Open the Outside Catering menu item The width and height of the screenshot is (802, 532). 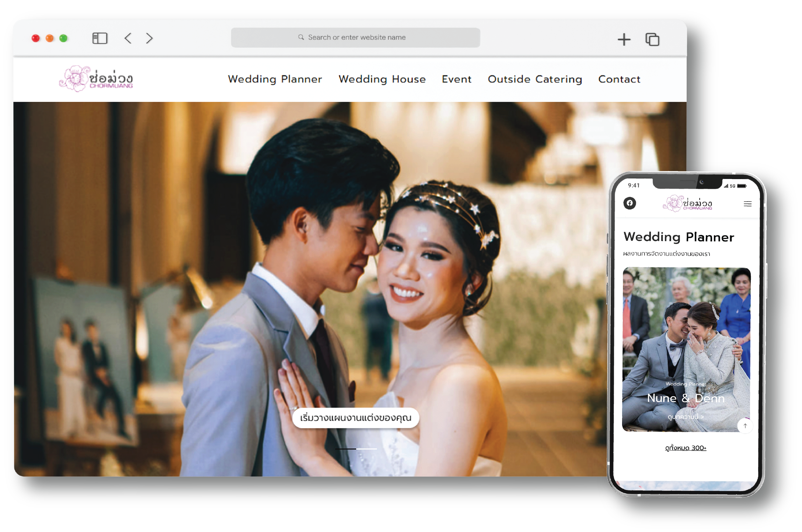click(x=535, y=79)
